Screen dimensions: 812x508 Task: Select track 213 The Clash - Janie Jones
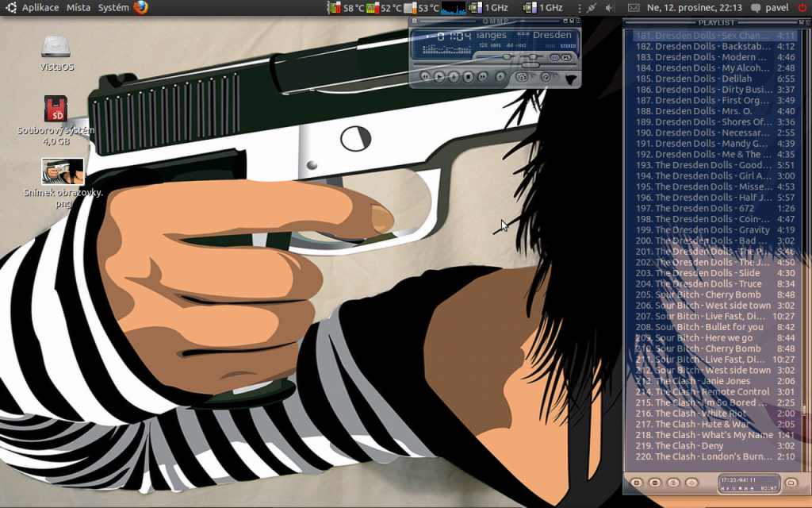click(x=714, y=381)
